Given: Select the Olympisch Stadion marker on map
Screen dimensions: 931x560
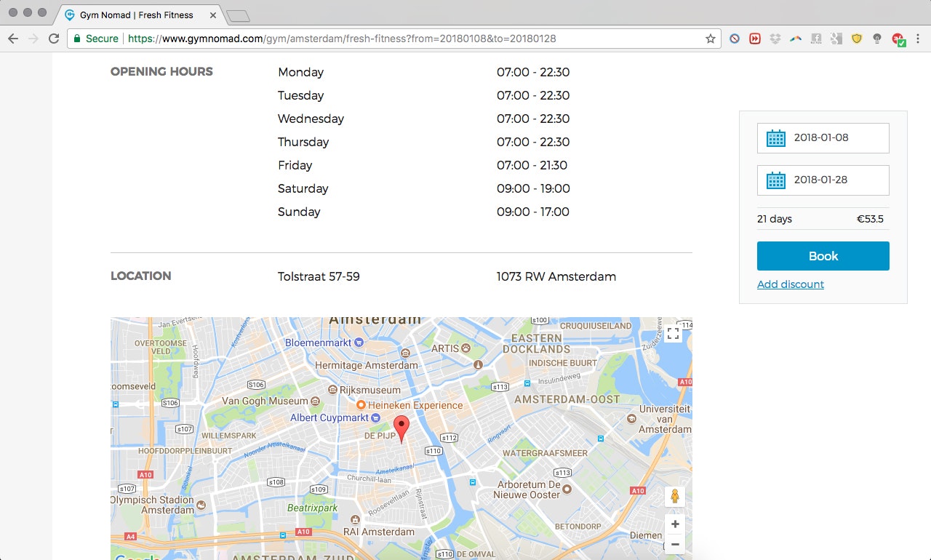Looking at the screenshot, I should pos(201,505).
